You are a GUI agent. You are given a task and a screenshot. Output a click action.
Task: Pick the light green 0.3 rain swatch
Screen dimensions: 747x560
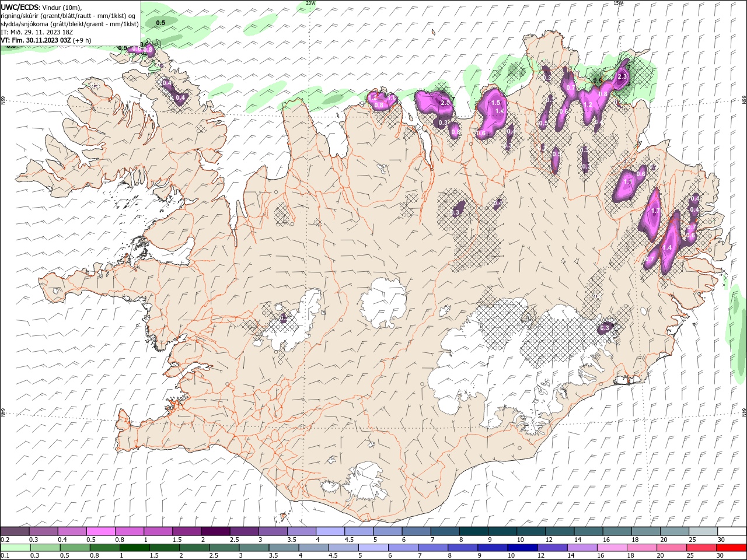[44, 548]
